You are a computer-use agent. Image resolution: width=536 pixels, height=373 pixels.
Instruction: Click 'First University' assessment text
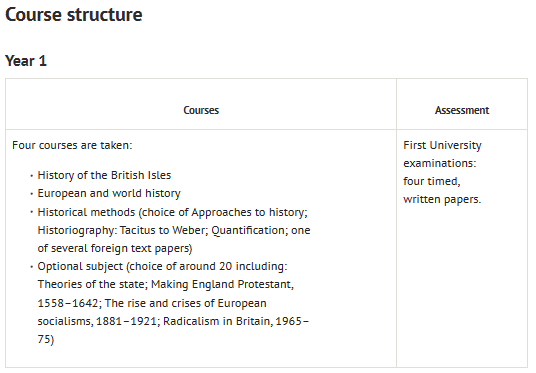pyautogui.click(x=442, y=145)
